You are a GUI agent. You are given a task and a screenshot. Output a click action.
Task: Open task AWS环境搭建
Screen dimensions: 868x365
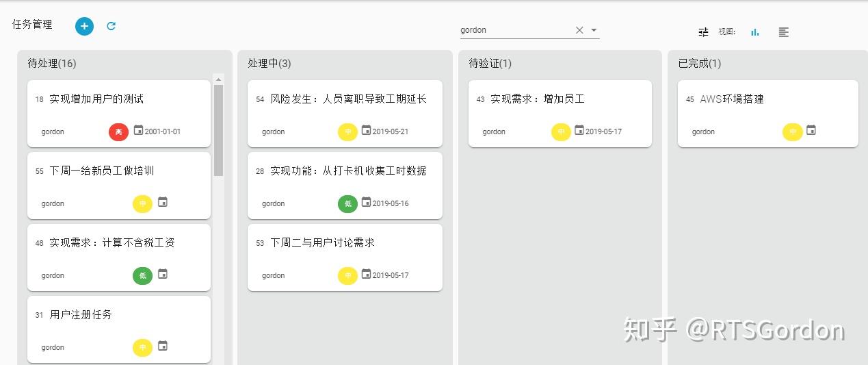[x=732, y=99]
